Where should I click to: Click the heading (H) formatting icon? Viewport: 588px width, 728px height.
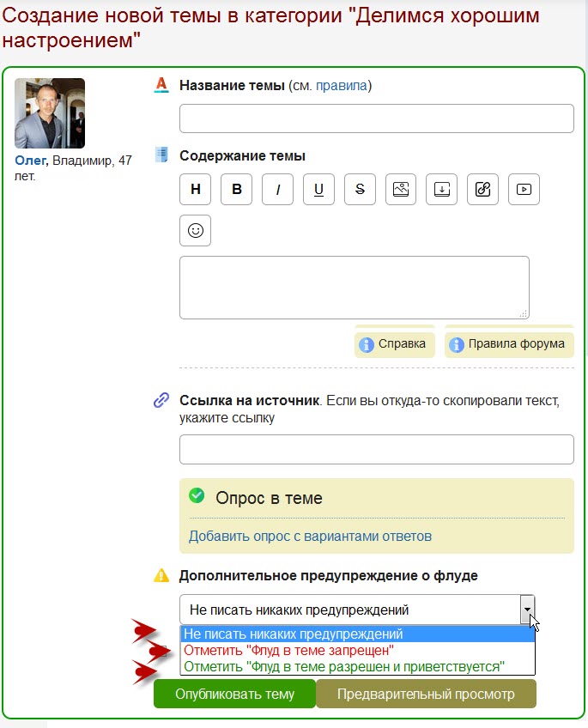click(195, 190)
